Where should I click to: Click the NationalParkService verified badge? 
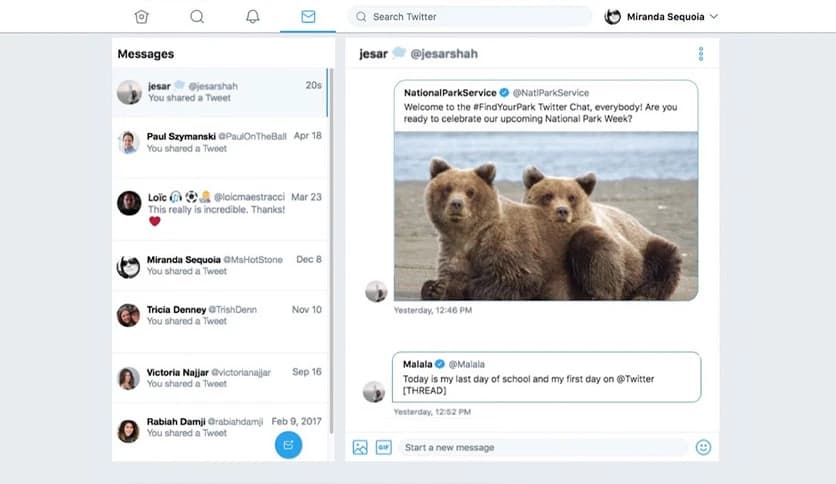coord(504,93)
